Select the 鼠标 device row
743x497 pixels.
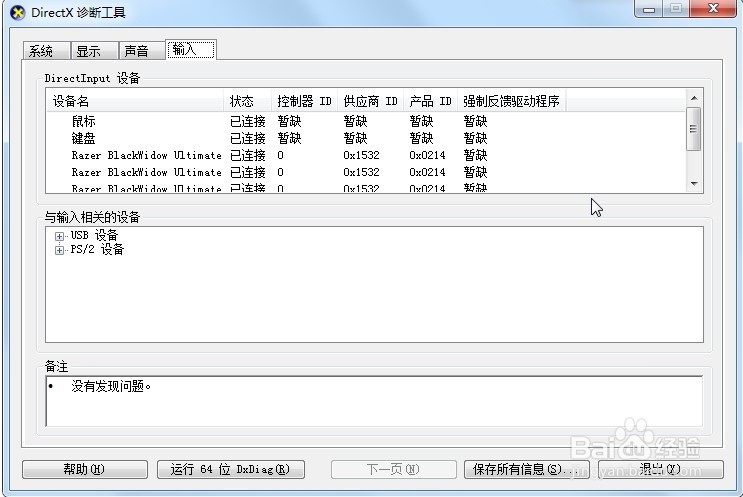(x=366, y=121)
